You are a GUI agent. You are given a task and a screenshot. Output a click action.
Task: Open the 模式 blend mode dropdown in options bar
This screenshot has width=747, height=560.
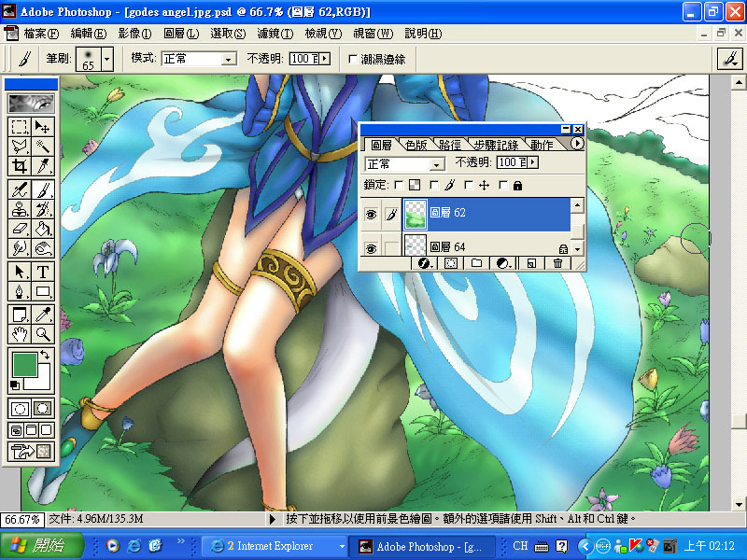[x=227, y=59]
